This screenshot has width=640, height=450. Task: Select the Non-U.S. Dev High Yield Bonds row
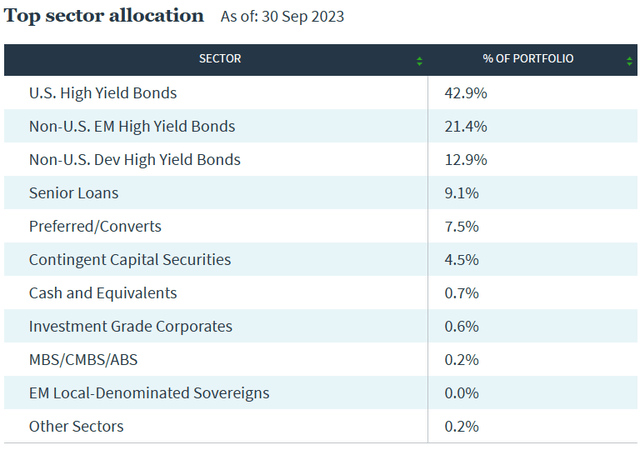click(x=135, y=159)
